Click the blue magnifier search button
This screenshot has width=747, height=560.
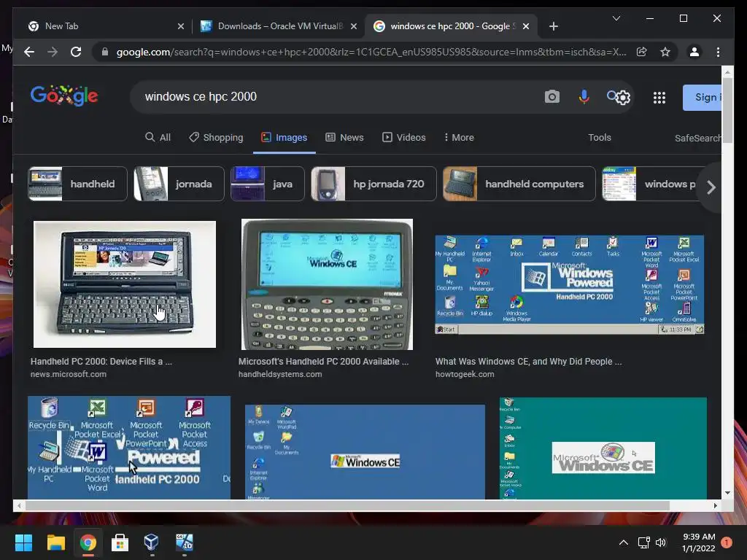[612, 96]
